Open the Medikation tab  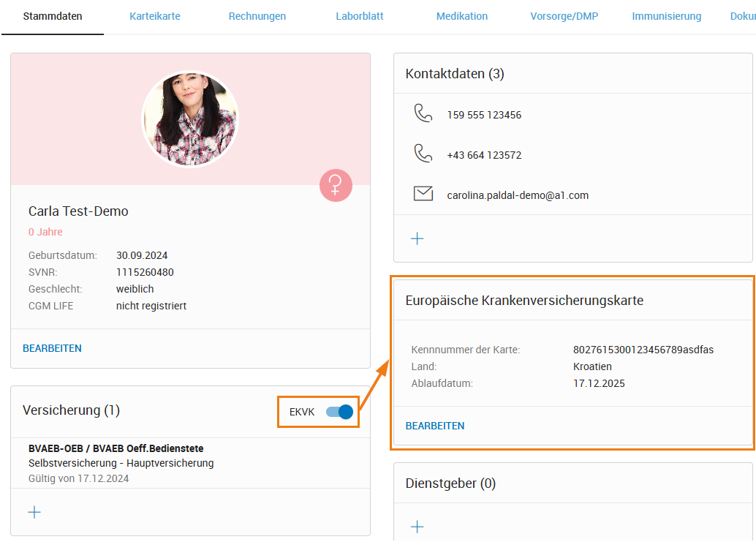tap(461, 15)
